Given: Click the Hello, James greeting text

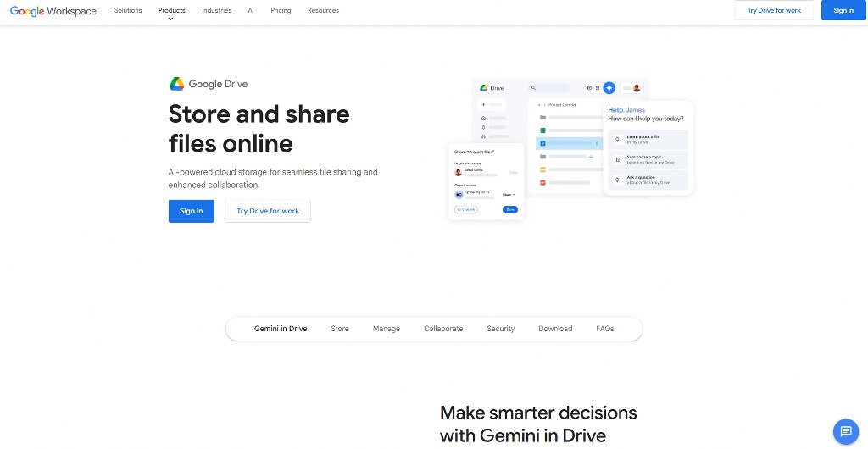Looking at the screenshot, I should [626, 110].
